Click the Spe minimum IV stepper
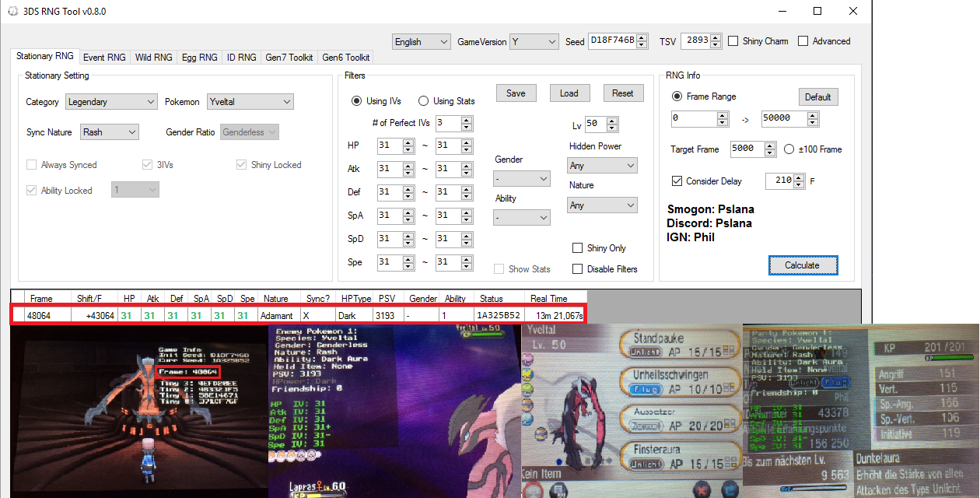The image size is (980, 498). (395, 262)
